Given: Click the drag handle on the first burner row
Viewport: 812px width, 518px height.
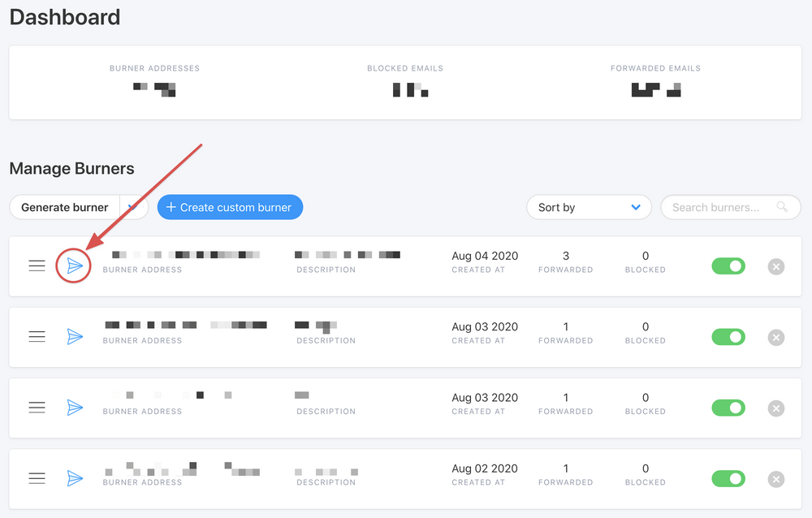Looking at the screenshot, I should 37,265.
